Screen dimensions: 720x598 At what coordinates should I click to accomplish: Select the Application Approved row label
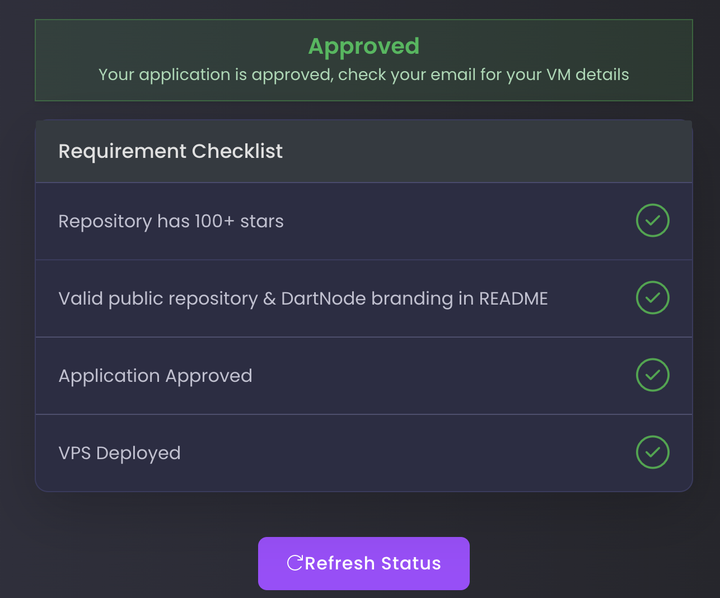(155, 376)
